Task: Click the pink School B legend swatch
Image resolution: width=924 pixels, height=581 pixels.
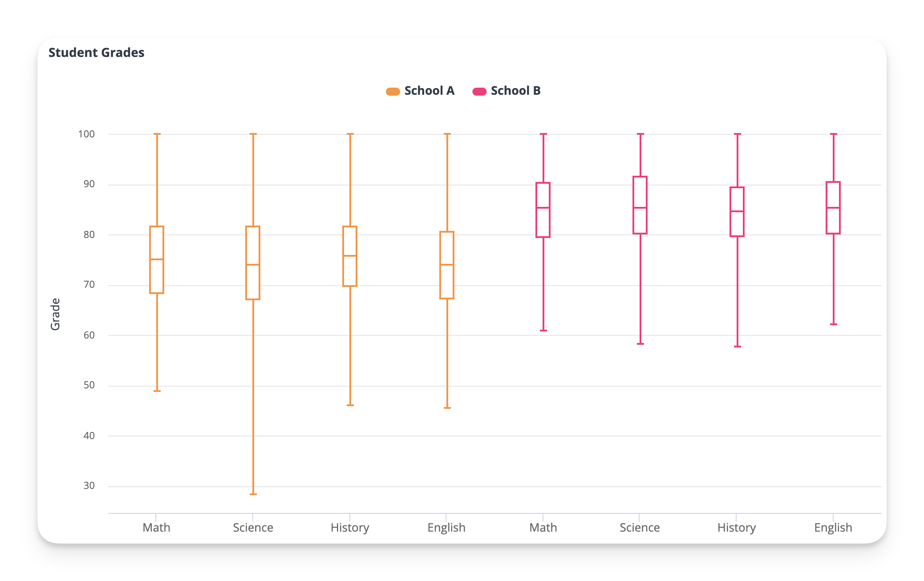Action: click(x=479, y=92)
